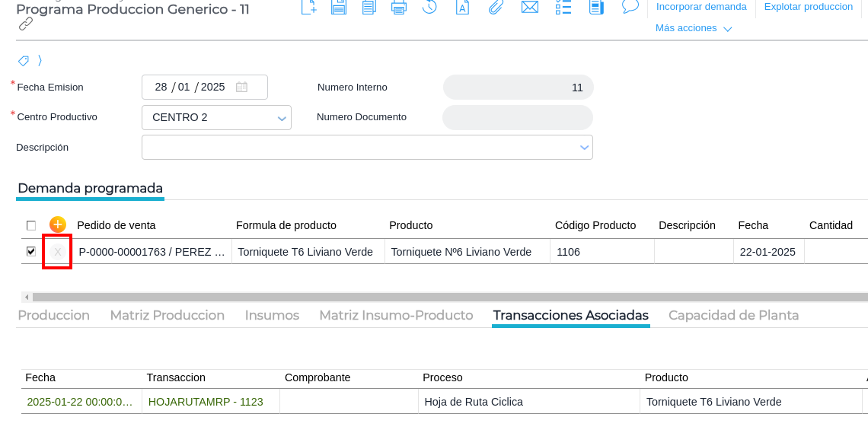Click the envelope email icon
Screen dimensions: 868x433
pos(530,7)
